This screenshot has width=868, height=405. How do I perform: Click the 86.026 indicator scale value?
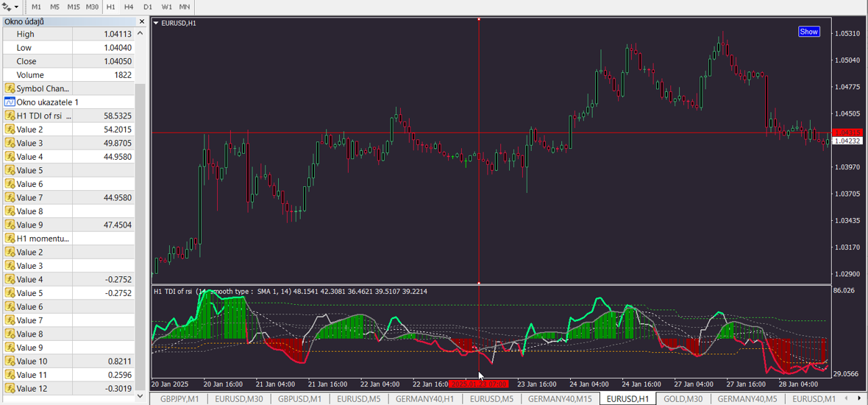[x=844, y=290]
